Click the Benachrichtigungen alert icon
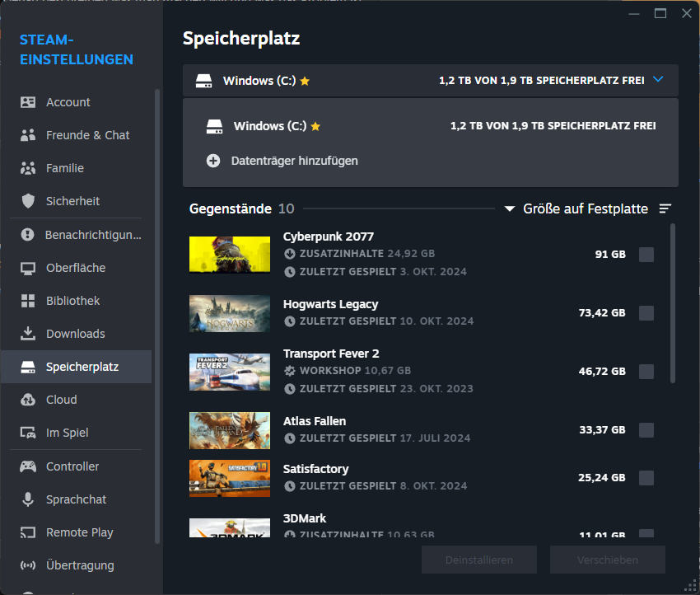Viewport: 700px width, 595px height. (28, 235)
